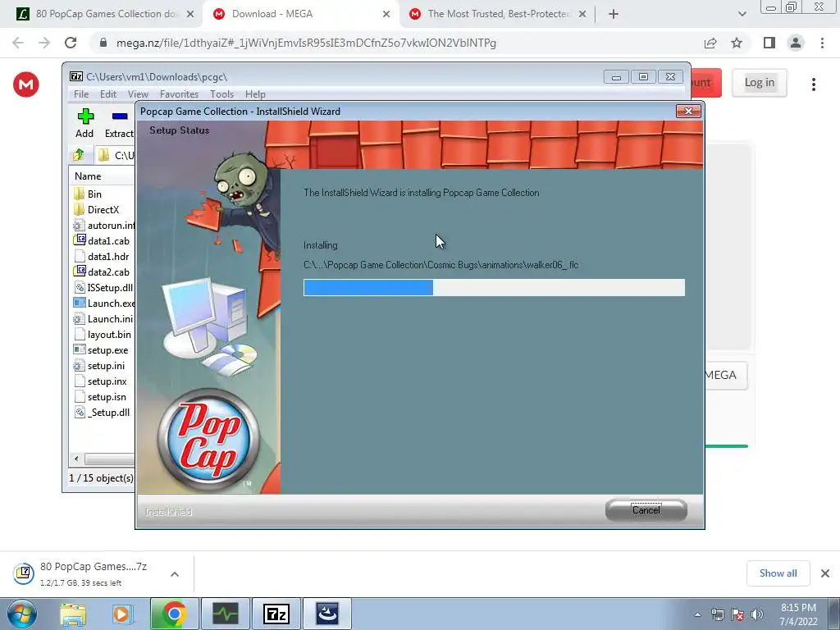The width and height of the screenshot is (840, 630).
Task: Close the Chrome downloads bar
Action: pos(825,573)
